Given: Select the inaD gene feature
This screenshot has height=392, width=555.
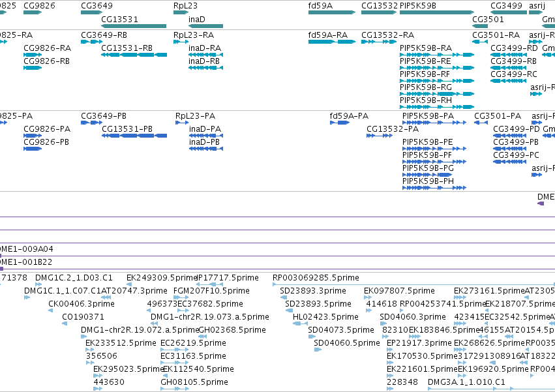Looking at the screenshot, I should pyautogui.click(x=205, y=26).
